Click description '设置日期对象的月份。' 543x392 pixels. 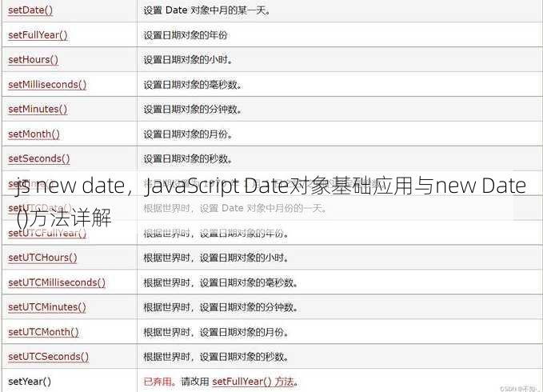pos(188,134)
